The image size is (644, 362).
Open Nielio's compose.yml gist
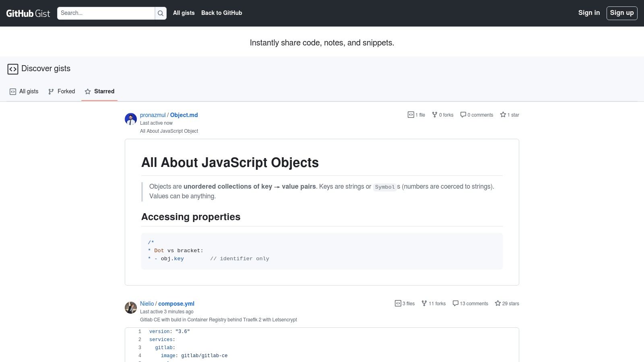176,304
